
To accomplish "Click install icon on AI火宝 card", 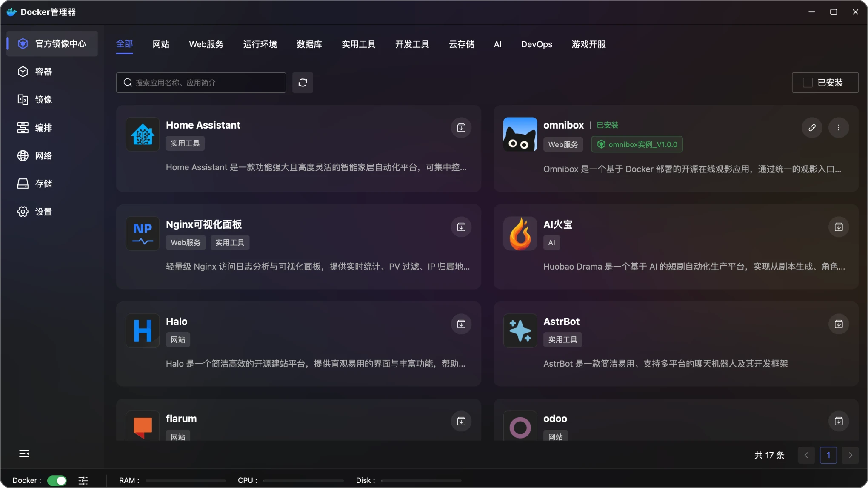I will click(x=838, y=227).
